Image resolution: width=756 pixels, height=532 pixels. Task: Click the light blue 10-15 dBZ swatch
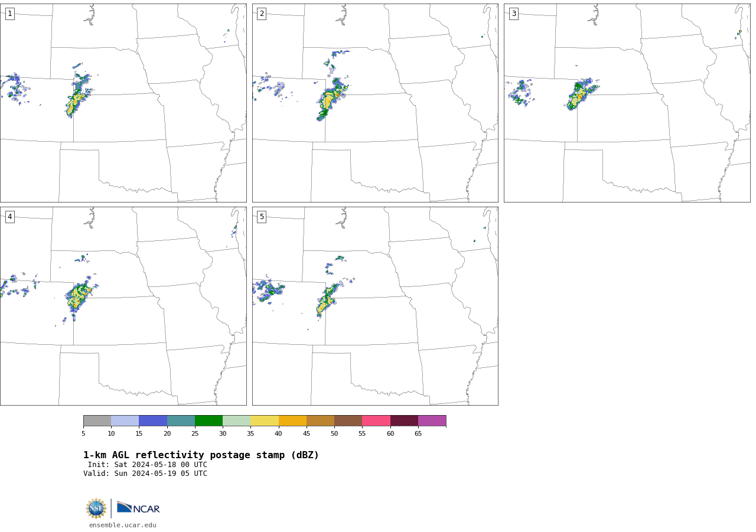(x=125, y=420)
